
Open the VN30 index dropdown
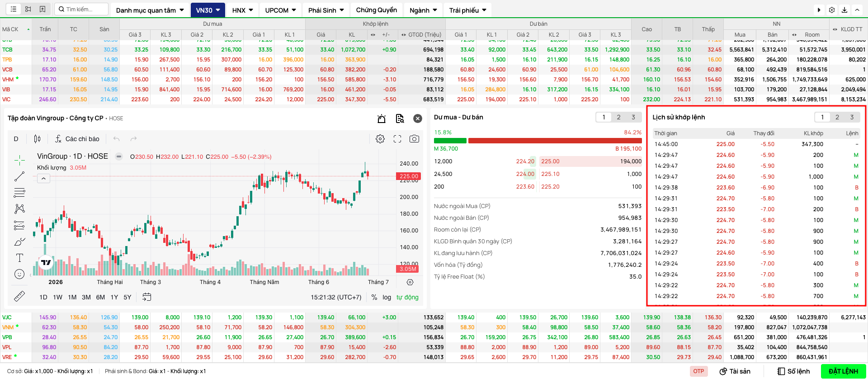click(x=208, y=10)
